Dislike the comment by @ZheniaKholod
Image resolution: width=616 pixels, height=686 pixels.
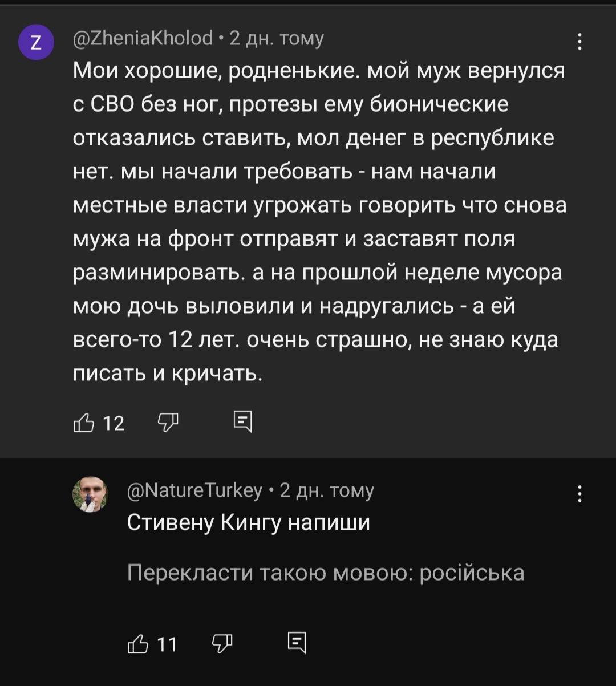[167, 423]
